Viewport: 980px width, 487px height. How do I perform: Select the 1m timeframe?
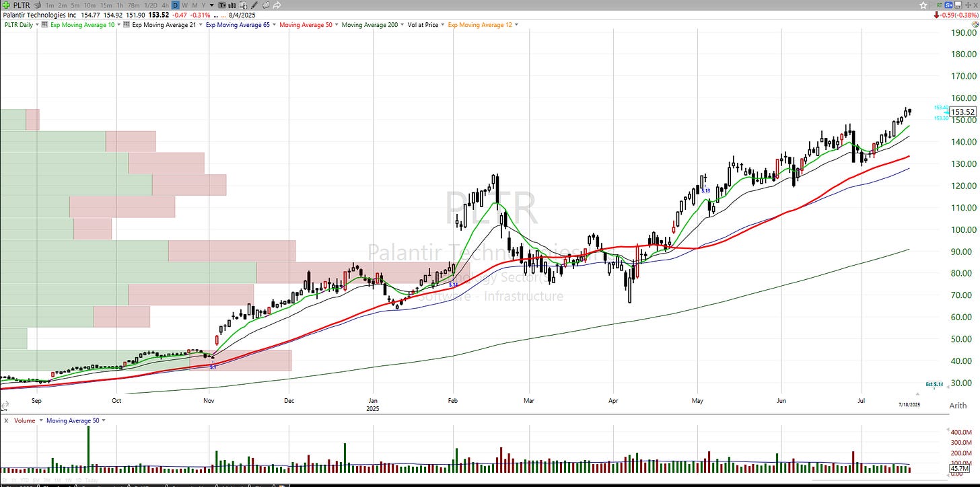pyautogui.click(x=50, y=5)
